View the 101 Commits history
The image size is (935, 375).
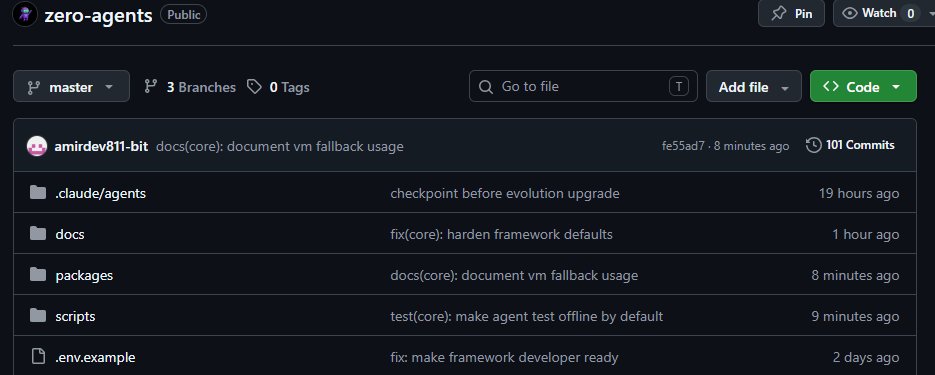pyautogui.click(x=850, y=145)
